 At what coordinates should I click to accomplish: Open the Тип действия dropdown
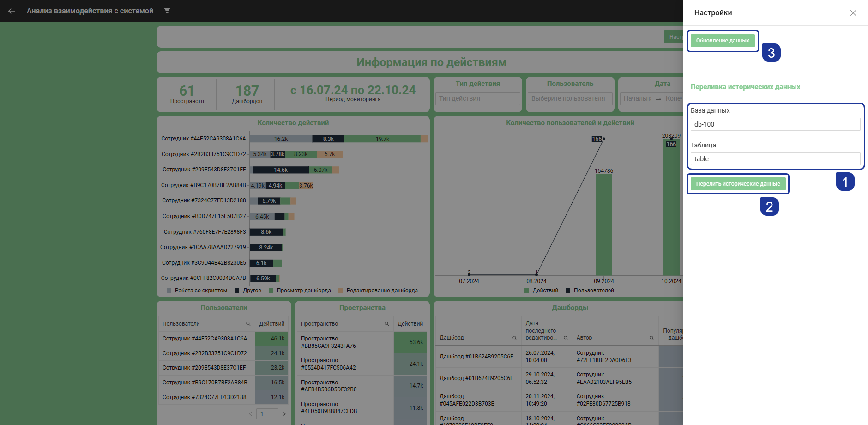point(477,99)
